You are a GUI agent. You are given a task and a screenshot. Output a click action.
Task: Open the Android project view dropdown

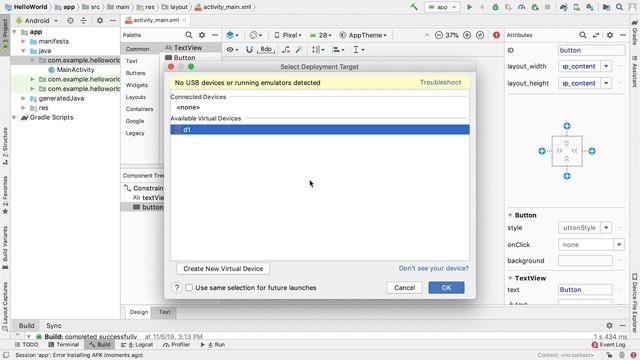pyautogui.click(x=37, y=20)
